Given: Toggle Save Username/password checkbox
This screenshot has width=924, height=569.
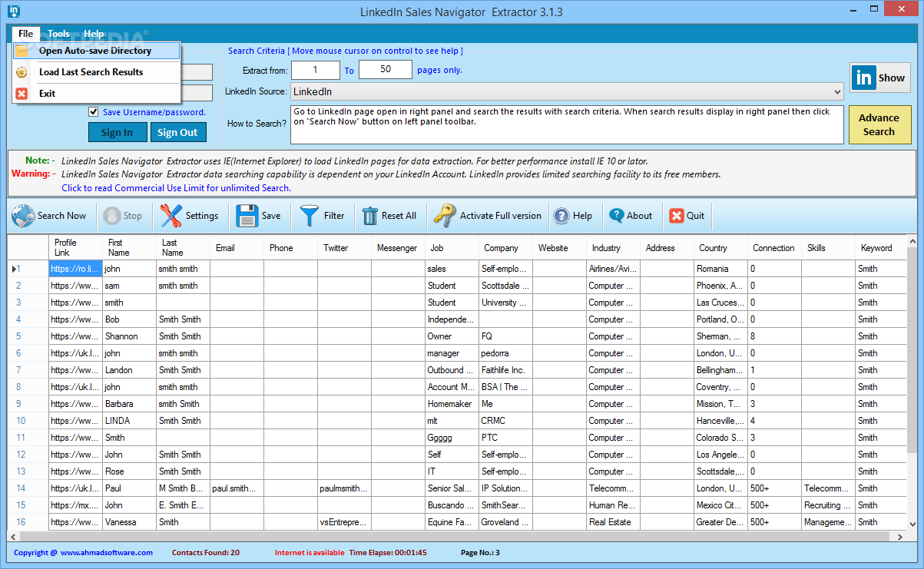Looking at the screenshot, I should point(94,112).
